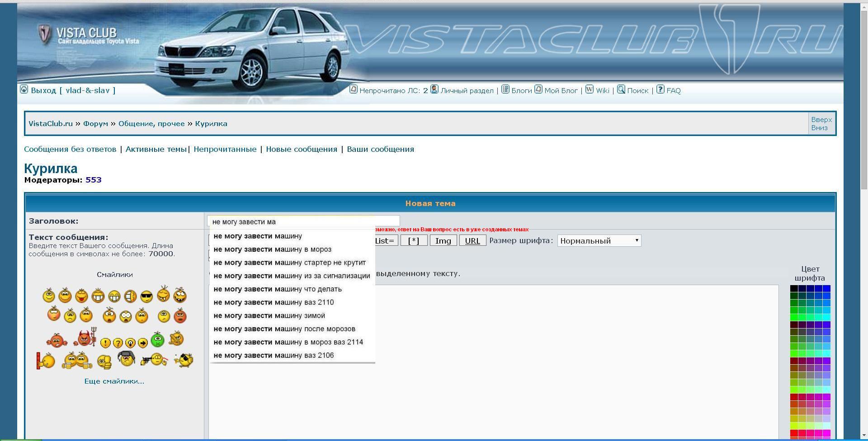This screenshot has width=868, height=441.
Task: Click the FAQ question mark icon
Action: pos(660,89)
